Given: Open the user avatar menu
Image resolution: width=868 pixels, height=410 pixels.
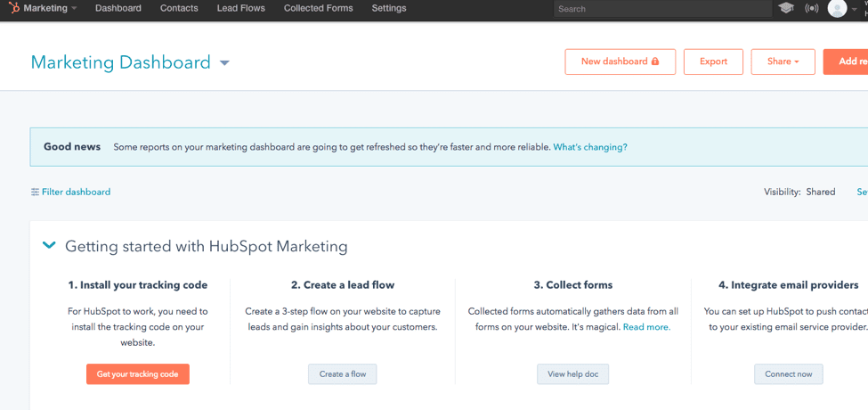Looking at the screenshot, I should point(837,8).
